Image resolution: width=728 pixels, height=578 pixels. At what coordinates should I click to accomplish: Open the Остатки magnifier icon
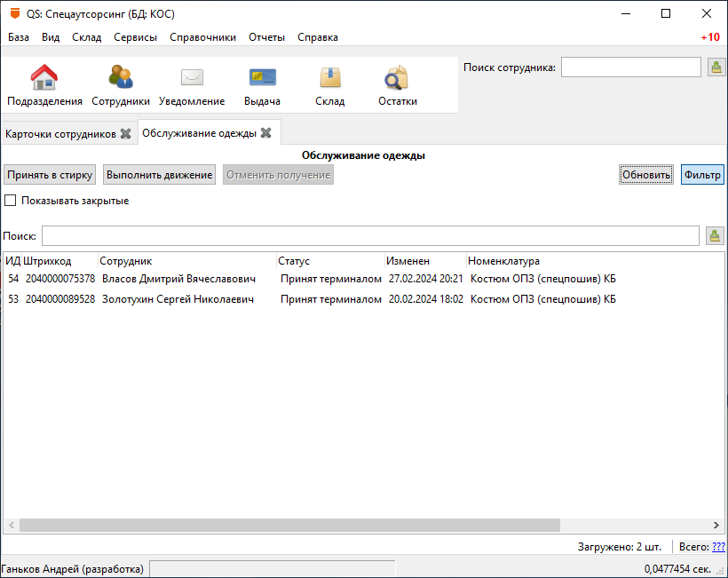coord(397,78)
